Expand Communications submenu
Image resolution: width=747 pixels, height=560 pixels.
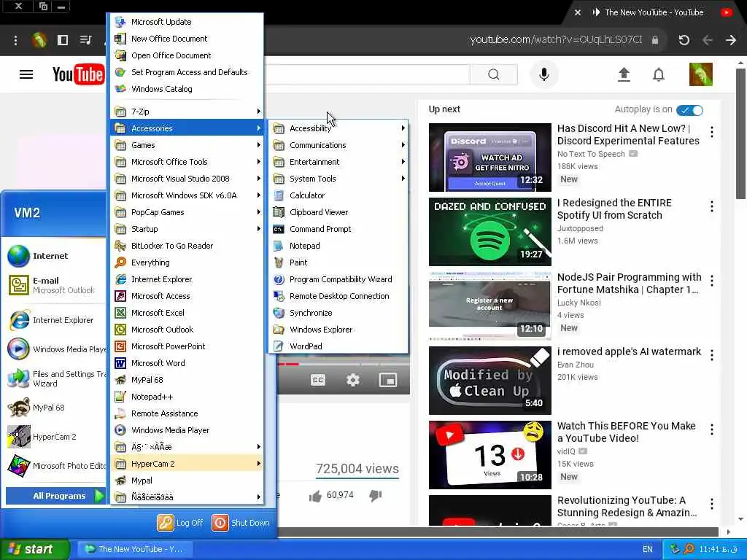(x=338, y=145)
